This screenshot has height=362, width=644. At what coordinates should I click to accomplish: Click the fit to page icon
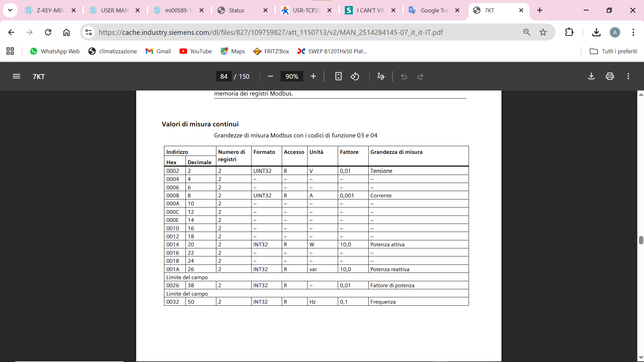[338, 76]
